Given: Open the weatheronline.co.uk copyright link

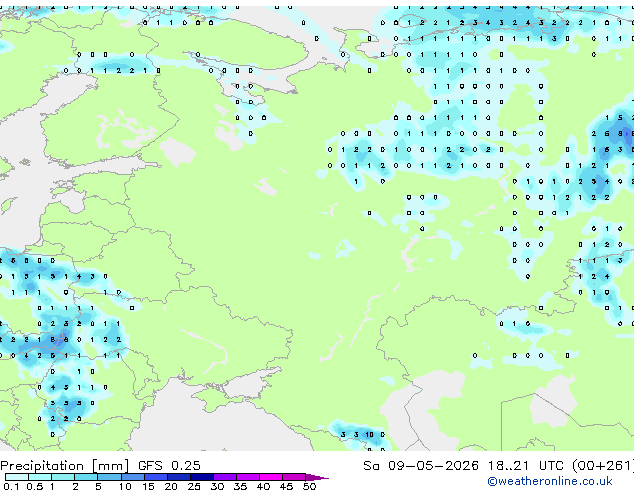Looking at the screenshot, I should point(550,481).
